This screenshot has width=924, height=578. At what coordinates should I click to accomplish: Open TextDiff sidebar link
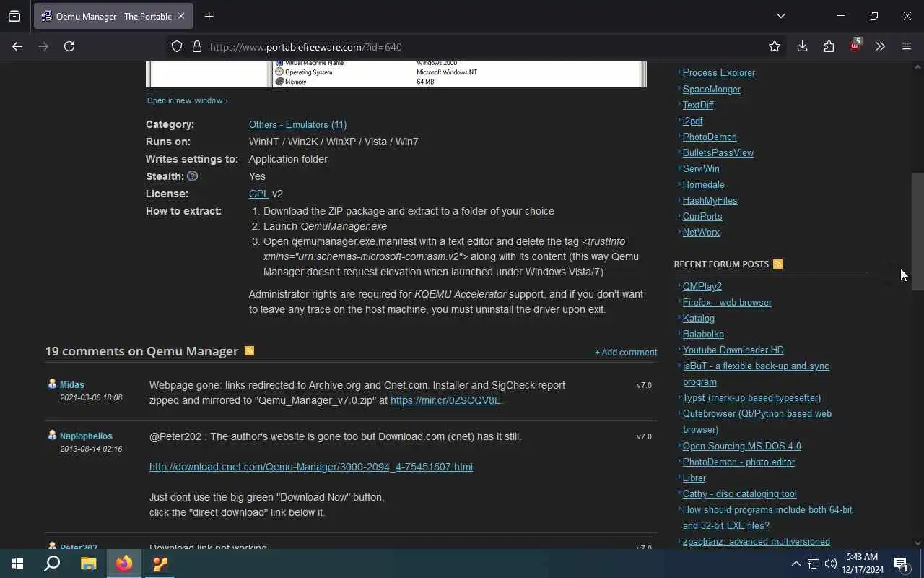tap(698, 105)
